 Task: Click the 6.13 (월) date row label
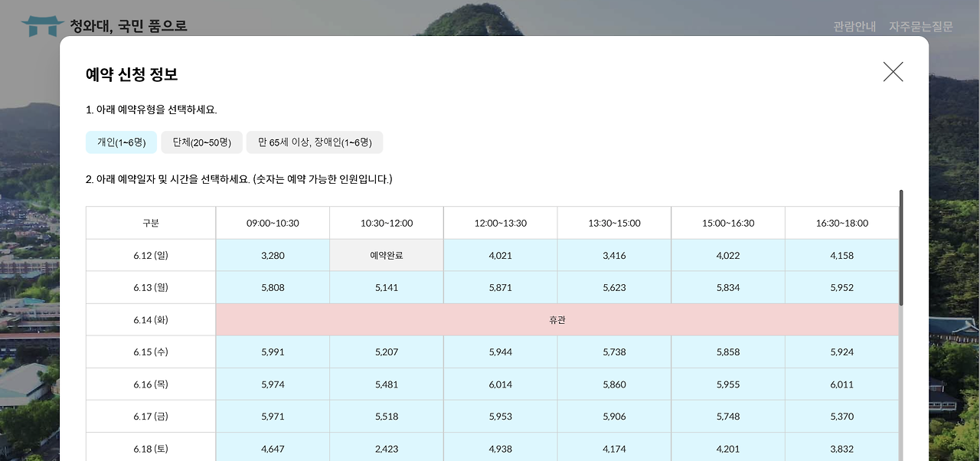(151, 287)
